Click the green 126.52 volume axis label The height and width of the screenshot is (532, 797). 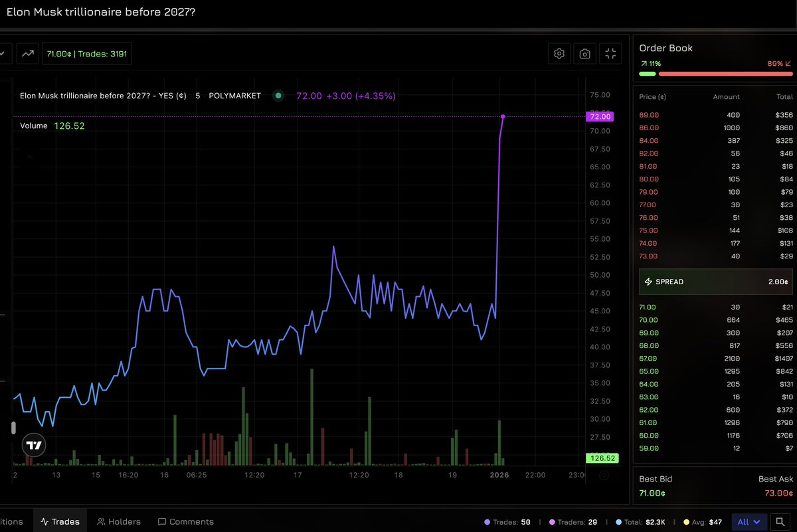coord(602,458)
